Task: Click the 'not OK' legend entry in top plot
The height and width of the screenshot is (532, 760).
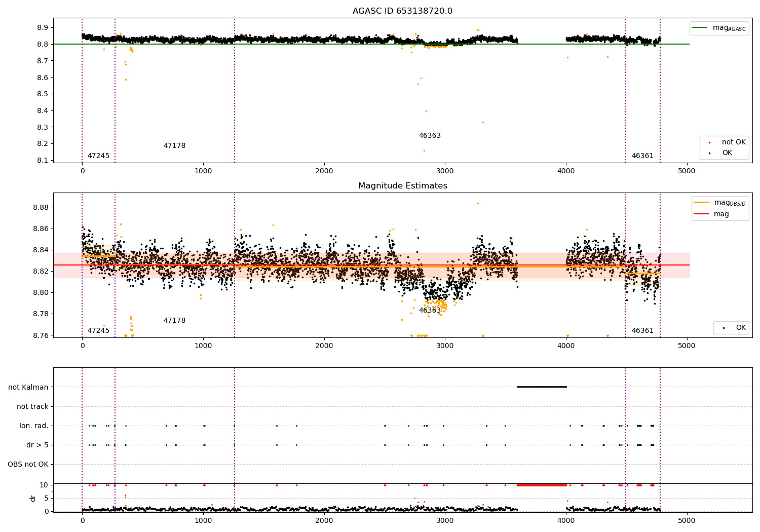Action: point(727,142)
